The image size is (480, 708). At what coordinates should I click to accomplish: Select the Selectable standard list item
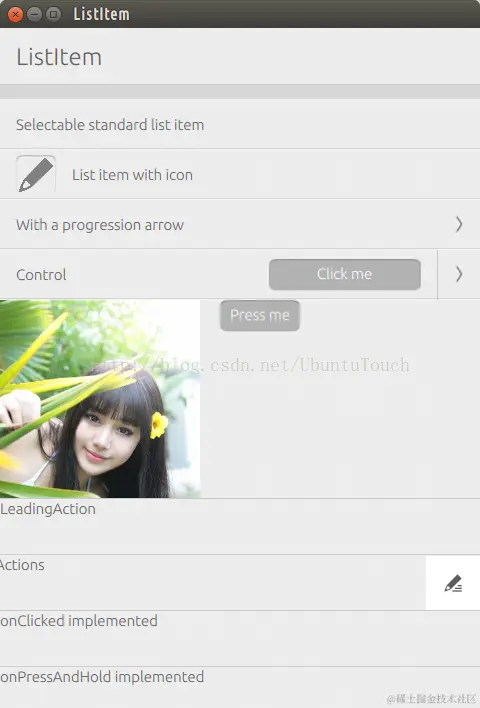[240, 124]
